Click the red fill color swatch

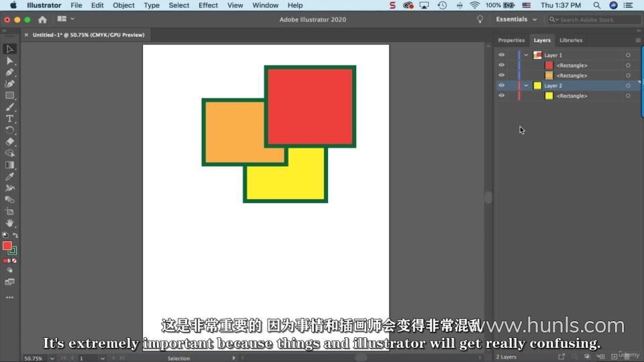7,245
